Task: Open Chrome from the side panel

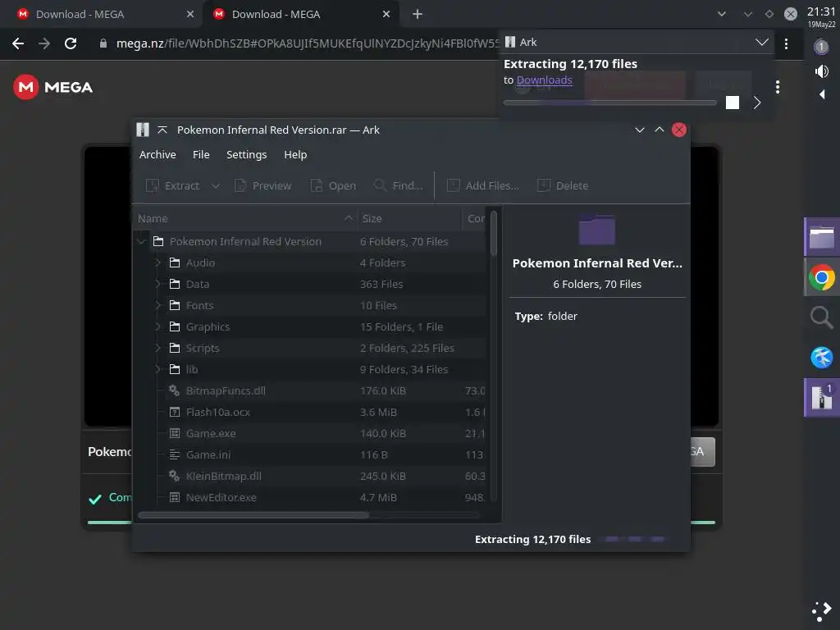Action: (x=821, y=277)
